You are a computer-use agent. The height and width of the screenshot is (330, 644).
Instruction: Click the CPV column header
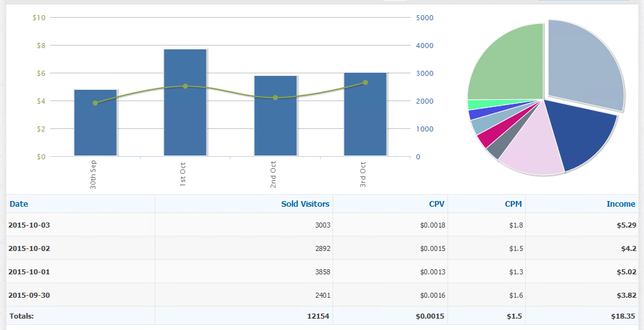(436, 204)
